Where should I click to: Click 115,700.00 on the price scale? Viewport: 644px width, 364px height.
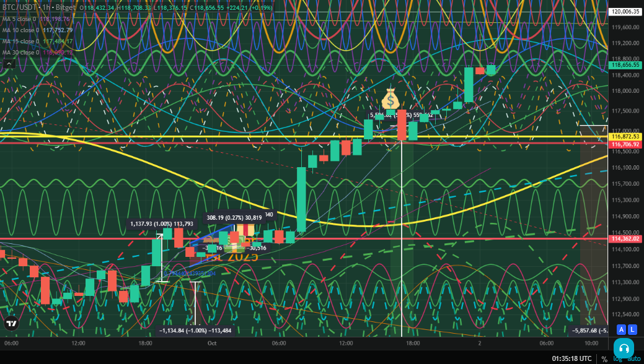click(625, 183)
